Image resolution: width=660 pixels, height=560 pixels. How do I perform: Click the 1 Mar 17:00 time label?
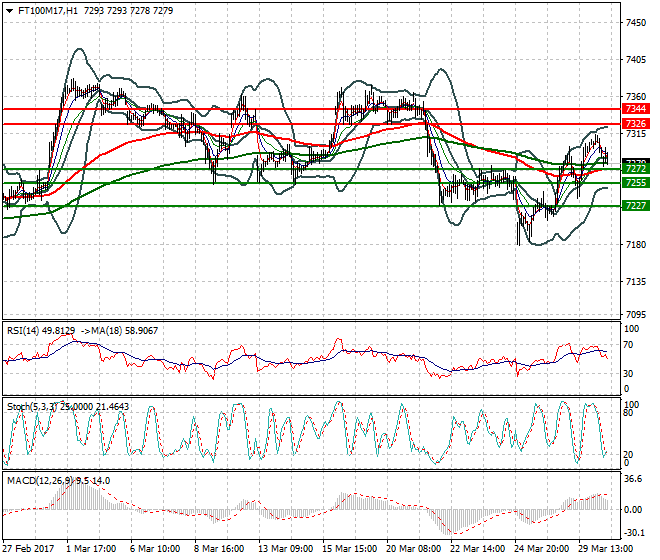point(91,549)
